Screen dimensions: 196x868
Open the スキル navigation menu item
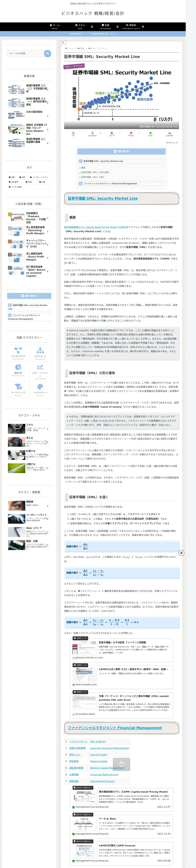(x=80, y=27)
